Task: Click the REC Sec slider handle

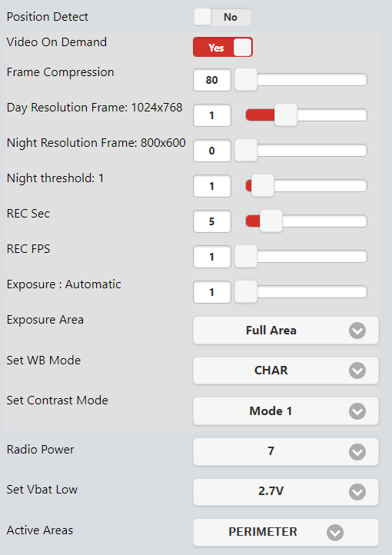Action: tap(271, 221)
